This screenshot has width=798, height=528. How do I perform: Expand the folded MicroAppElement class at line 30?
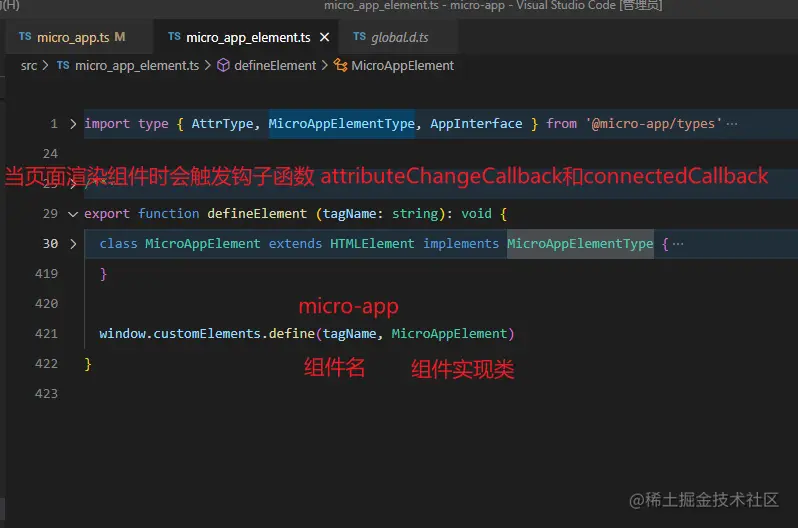coord(73,244)
